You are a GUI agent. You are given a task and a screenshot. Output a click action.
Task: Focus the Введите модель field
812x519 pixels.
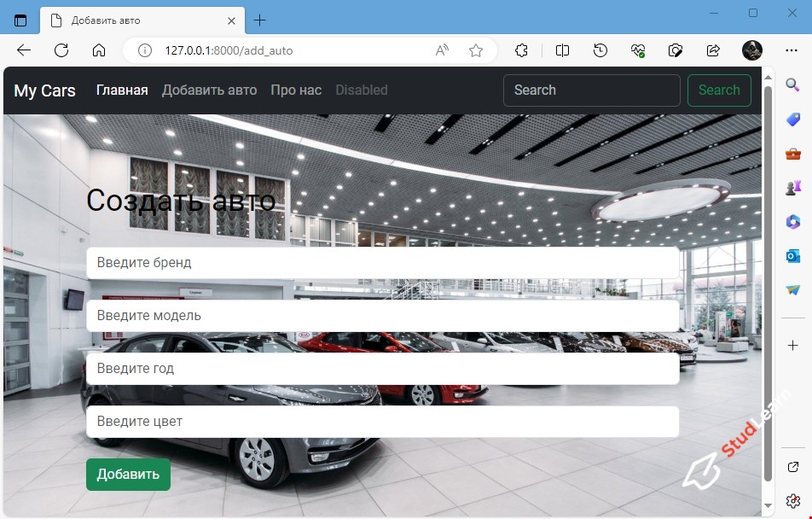(383, 316)
